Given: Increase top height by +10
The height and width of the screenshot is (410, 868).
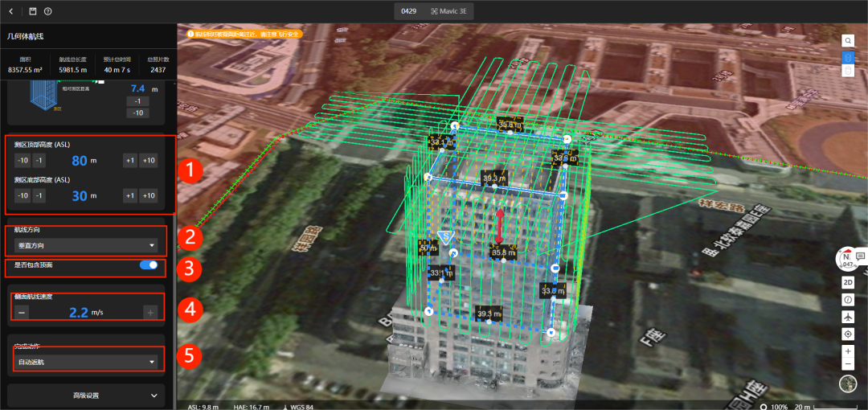Looking at the screenshot, I should [x=149, y=161].
